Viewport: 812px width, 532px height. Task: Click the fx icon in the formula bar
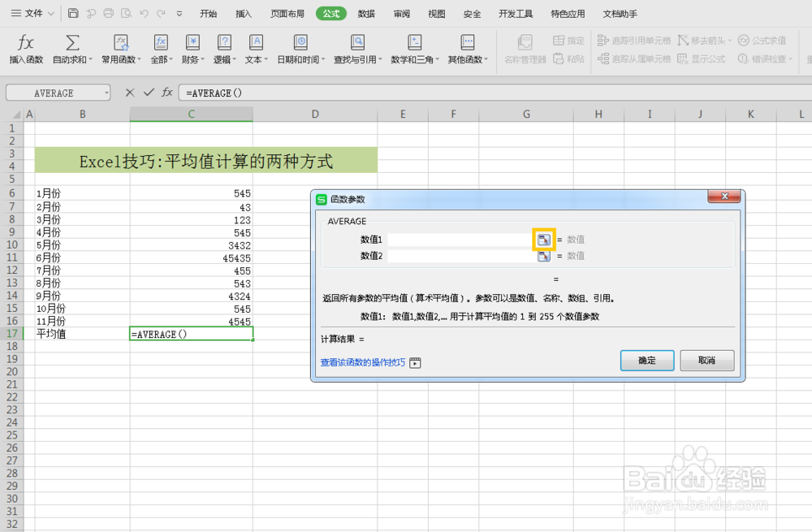point(168,93)
